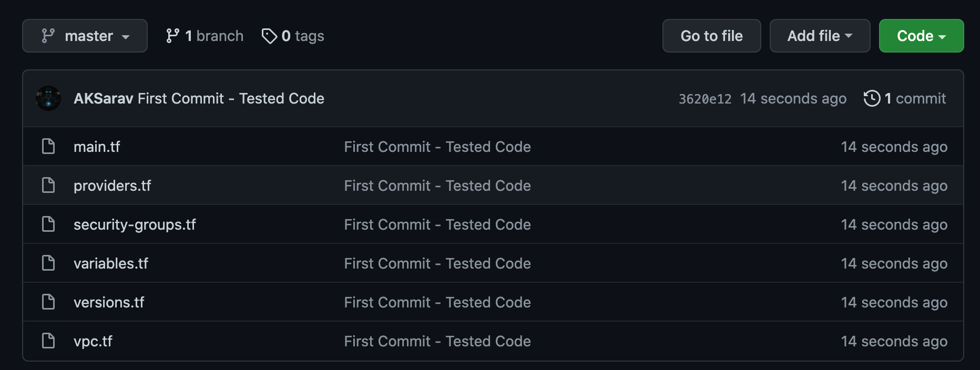The height and width of the screenshot is (370, 980).
Task: Open commit hash 3620e12
Action: (x=705, y=99)
